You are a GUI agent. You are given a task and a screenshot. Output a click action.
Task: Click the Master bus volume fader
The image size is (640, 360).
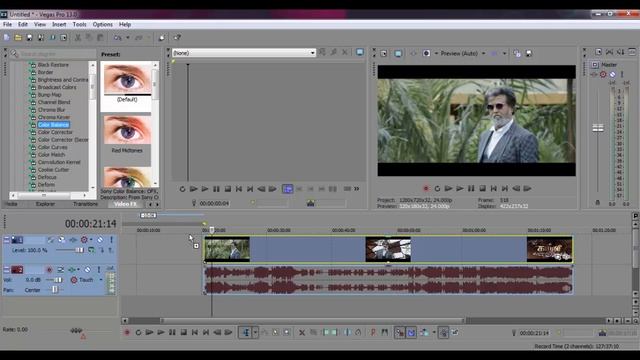point(598,128)
